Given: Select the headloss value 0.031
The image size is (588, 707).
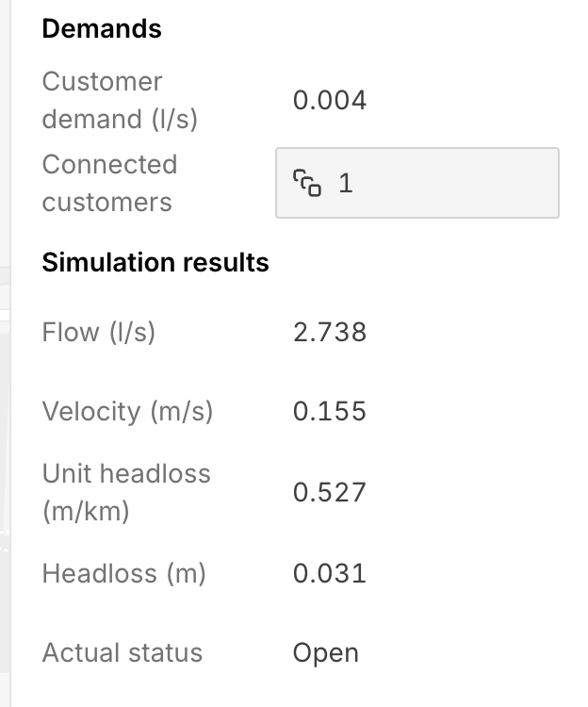Looking at the screenshot, I should [330, 573].
